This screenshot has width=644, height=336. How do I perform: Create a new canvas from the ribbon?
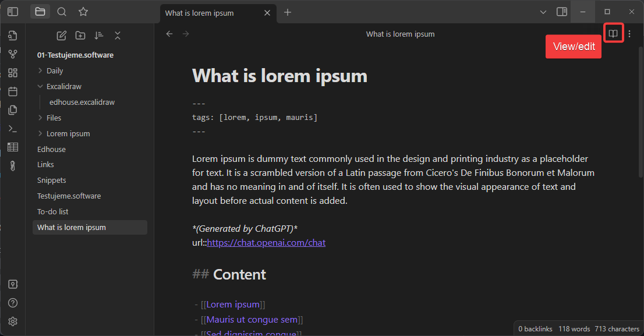tap(13, 73)
